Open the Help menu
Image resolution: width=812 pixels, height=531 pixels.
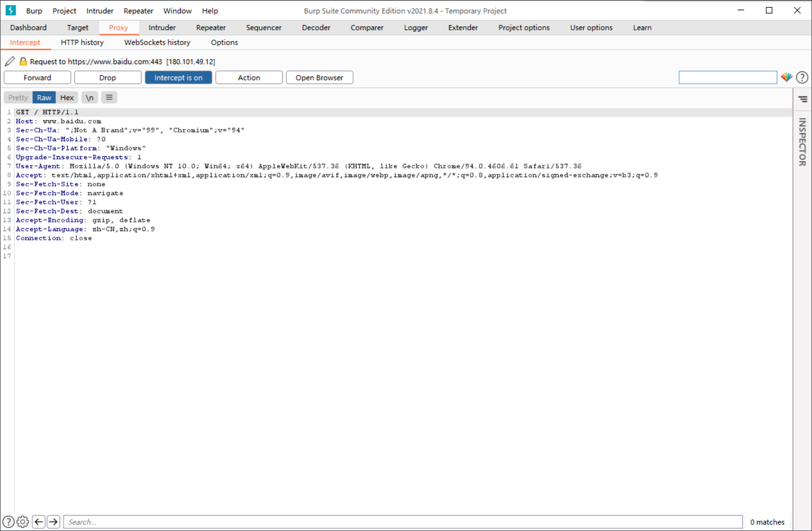click(x=209, y=11)
